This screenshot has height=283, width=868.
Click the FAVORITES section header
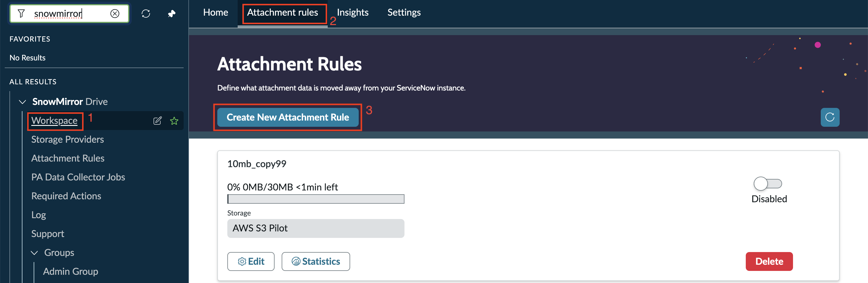pyautogui.click(x=30, y=39)
